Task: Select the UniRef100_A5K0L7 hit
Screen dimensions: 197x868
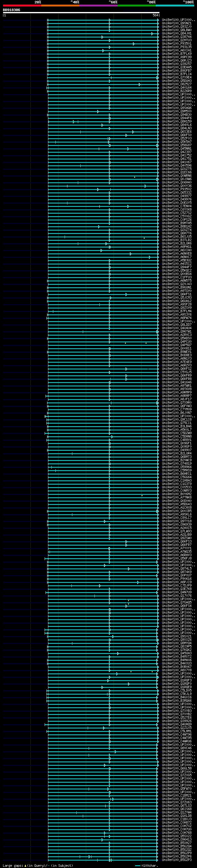Action: [177, 430]
